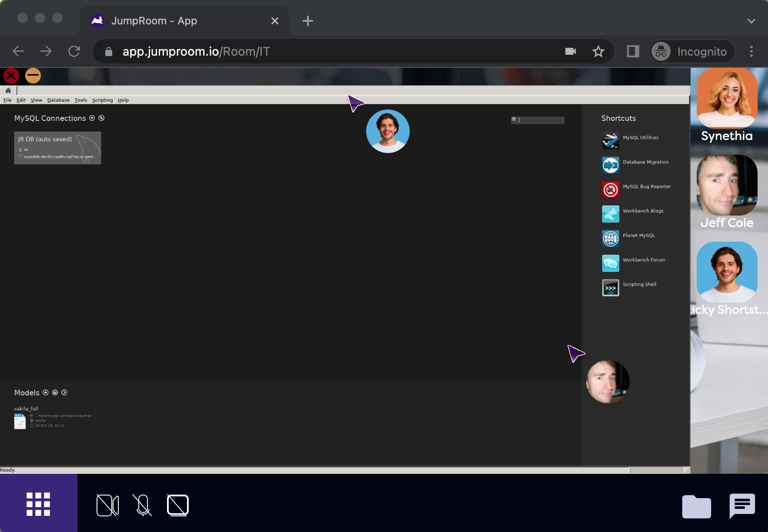
Task: Open the Workbench Forum icon
Action: coord(611,263)
